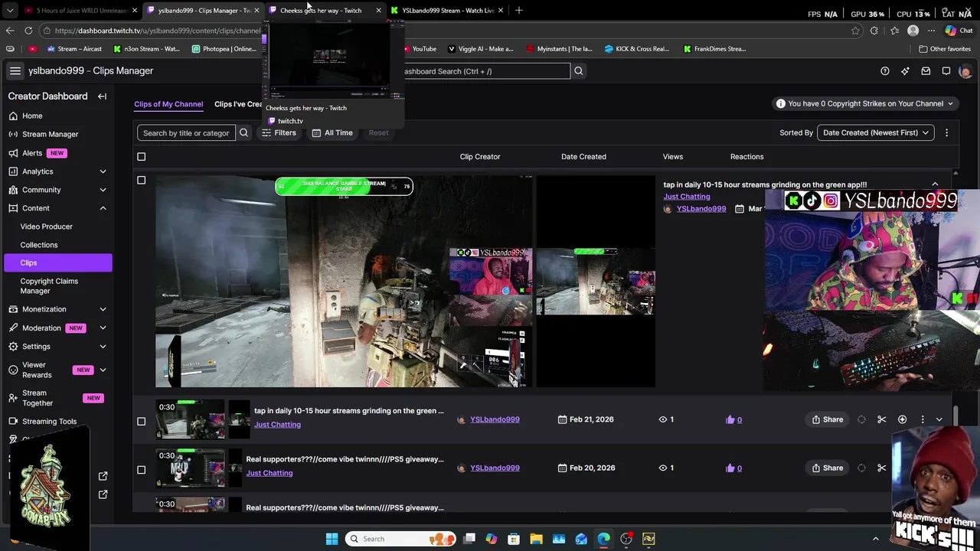Open the inbox mail icon in header
This screenshot has width=980, height=551.
pyautogui.click(x=926, y=71)
